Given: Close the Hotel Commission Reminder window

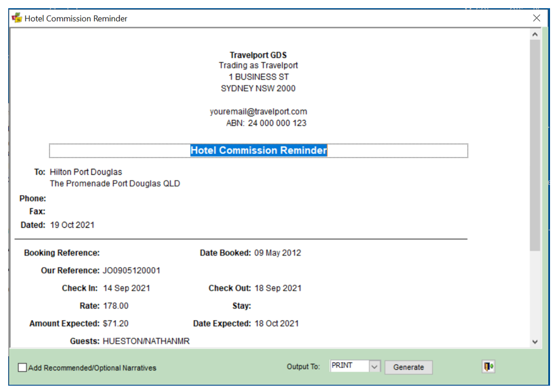Looking at the screenshot, I should coord(537,18).
